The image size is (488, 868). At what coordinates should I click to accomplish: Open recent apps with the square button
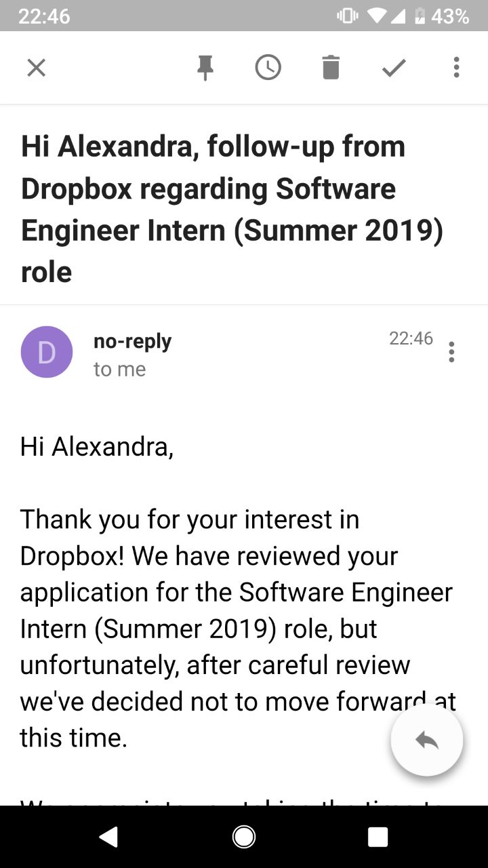[x=378, y=837]
